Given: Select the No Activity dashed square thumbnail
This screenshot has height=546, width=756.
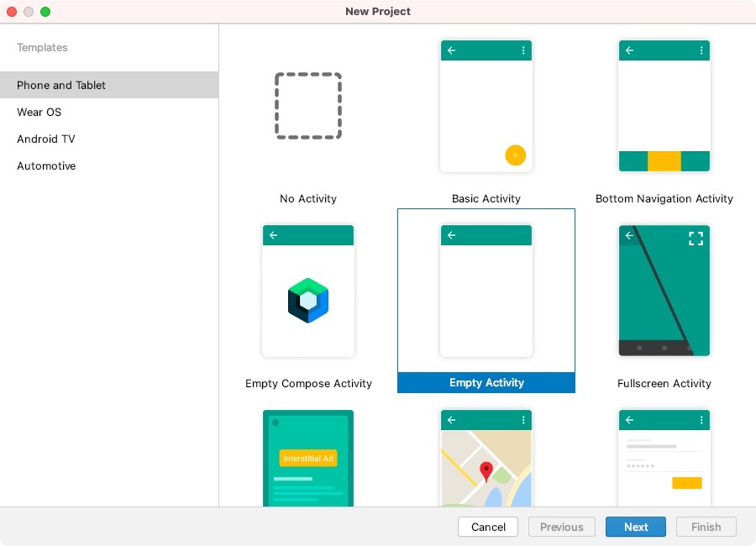Looking at the screenshot, I should point(308,106).
